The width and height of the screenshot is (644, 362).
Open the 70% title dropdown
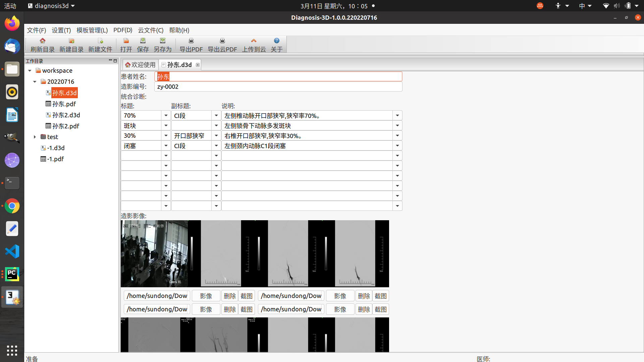click(166, 116)
